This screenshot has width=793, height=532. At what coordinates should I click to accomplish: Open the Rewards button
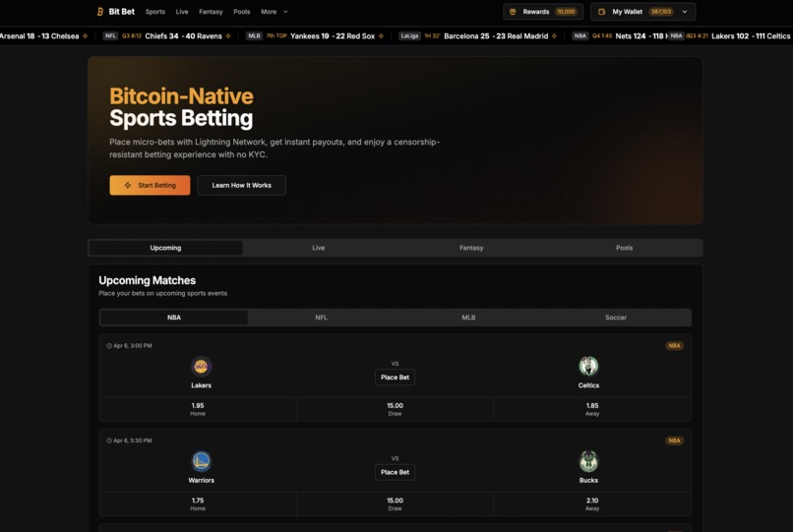(543, 12)
